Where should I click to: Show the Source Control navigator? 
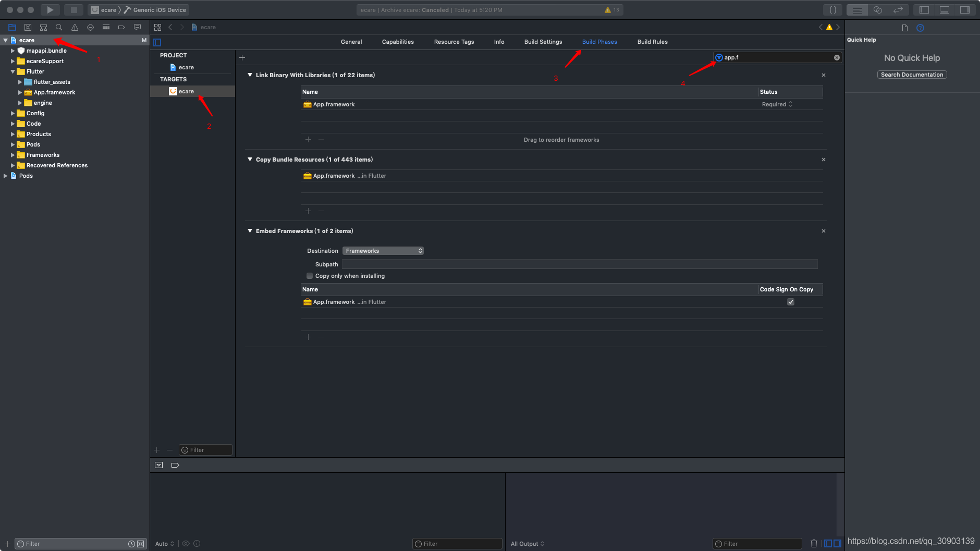(x=28, y=27)
